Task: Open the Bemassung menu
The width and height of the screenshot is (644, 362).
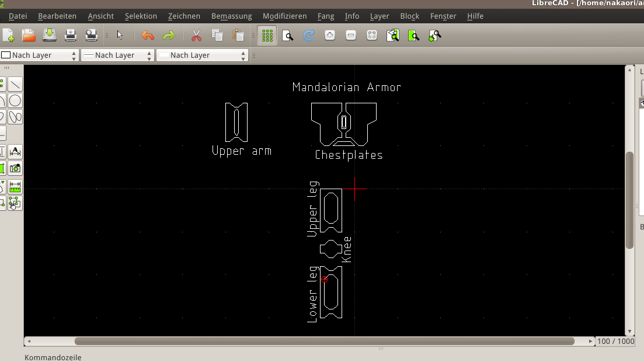Action: [232, 16]
